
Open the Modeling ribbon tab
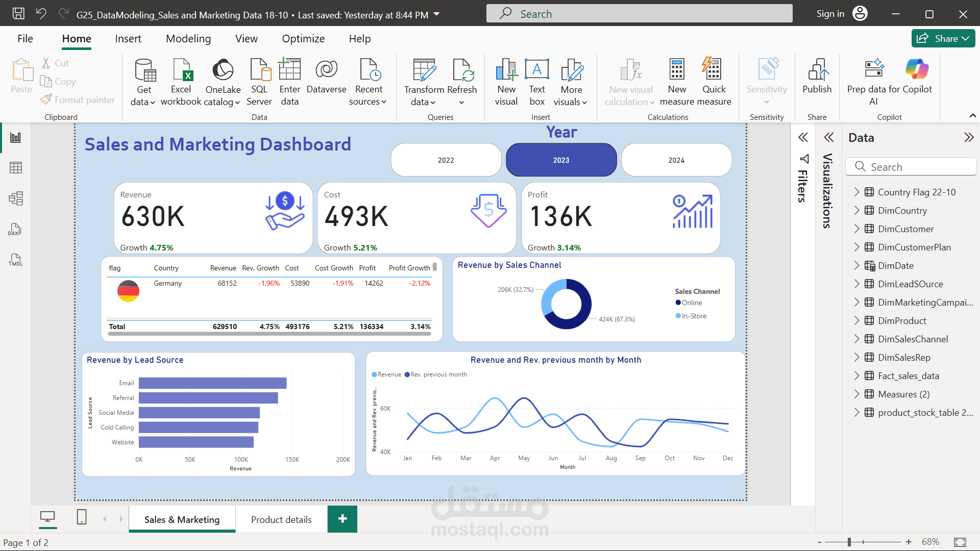coord(188,39)
